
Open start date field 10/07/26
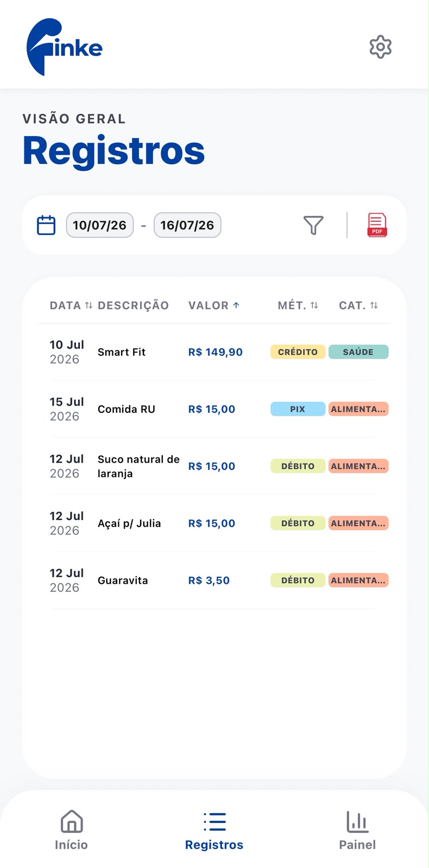pos(100,225)
